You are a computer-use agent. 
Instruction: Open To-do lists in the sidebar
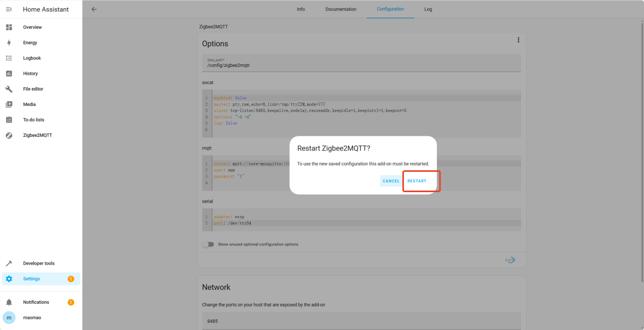point(41,120)
